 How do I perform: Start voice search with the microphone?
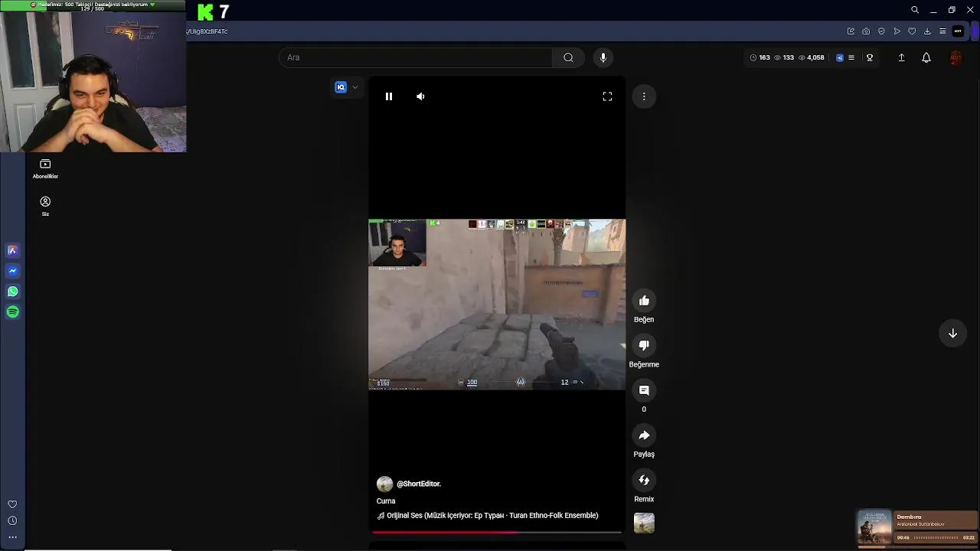point(603,57)
